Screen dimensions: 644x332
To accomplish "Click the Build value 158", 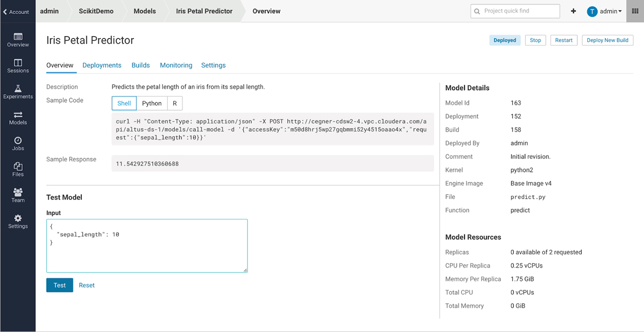I will tap(516, 130).
